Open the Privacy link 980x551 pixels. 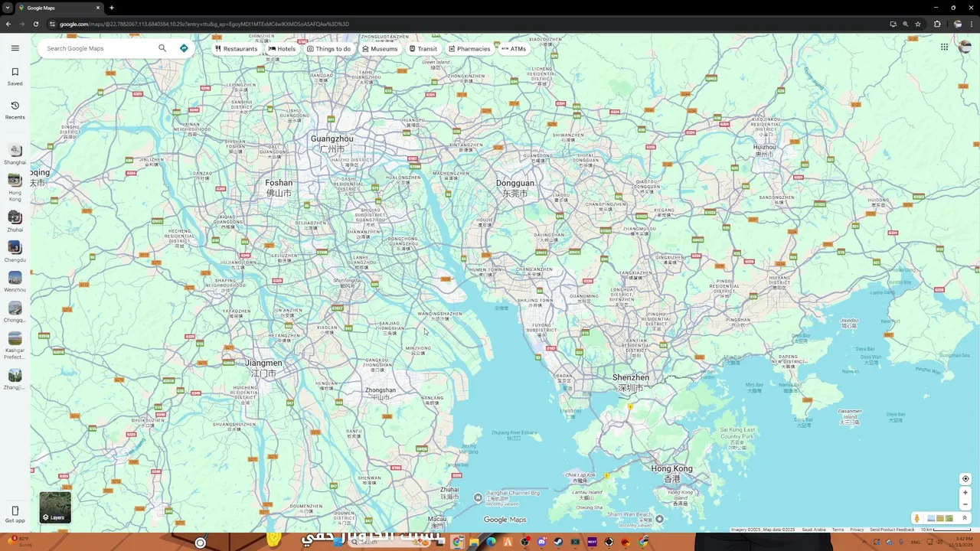pos(857,530)
